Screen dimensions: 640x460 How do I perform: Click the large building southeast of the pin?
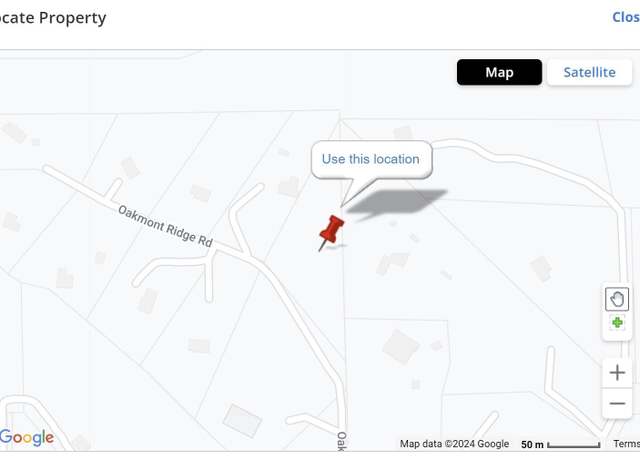401,347
